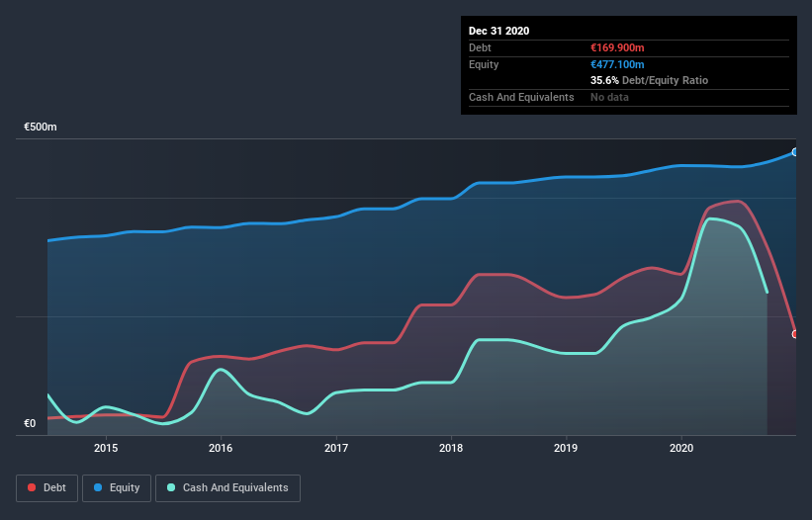Click the 2017 x-axis label

coord(336,448)
